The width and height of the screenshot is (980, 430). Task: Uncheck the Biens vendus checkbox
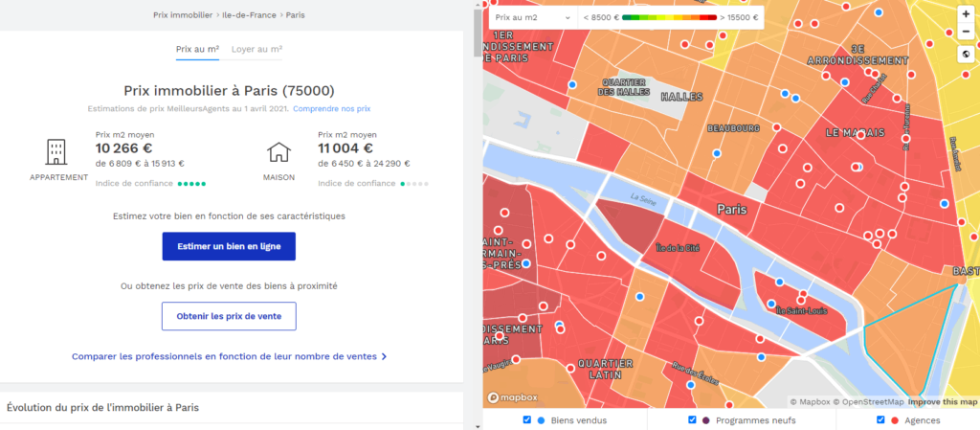tap(527, 420)
